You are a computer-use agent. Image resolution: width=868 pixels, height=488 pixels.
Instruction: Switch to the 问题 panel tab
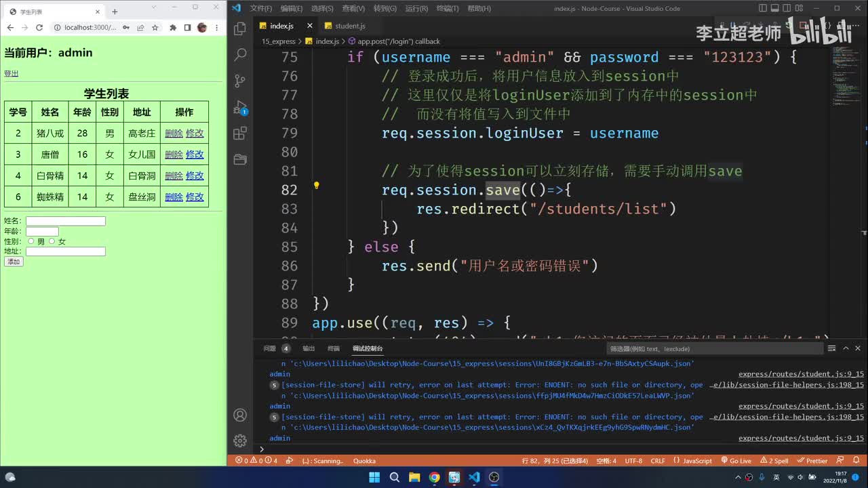277,348
